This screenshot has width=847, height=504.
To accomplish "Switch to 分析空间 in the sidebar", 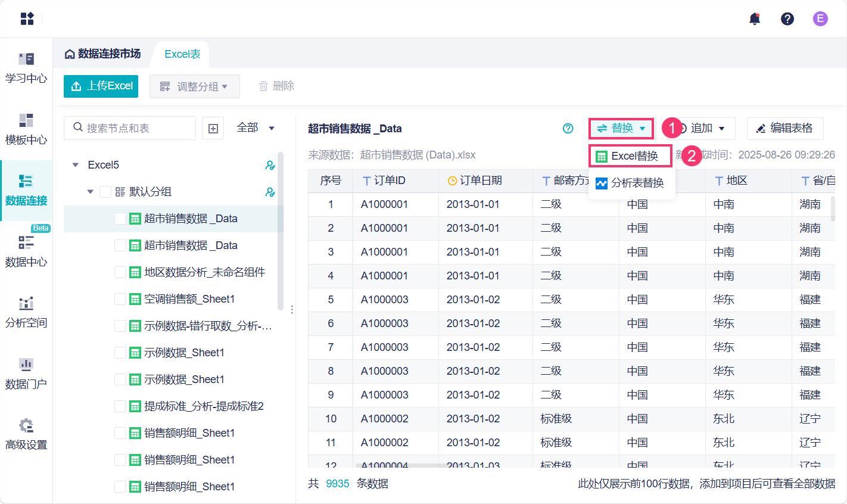I will pyautogui.click(x=26, y=312).
